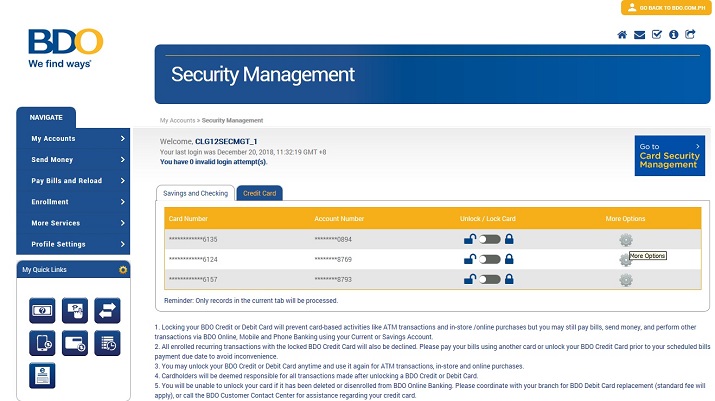Open Pay Bills and Reload menu
The width and height of the screenshot is (715, 401).
click(x=73, y=181)
